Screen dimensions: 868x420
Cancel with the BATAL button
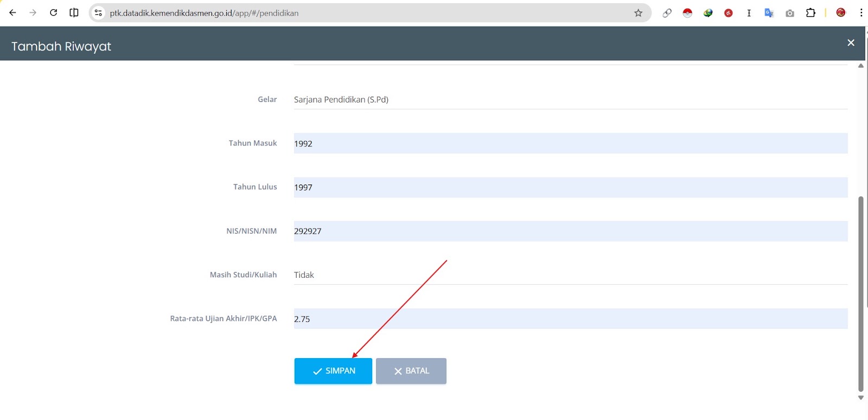point(411,371)
